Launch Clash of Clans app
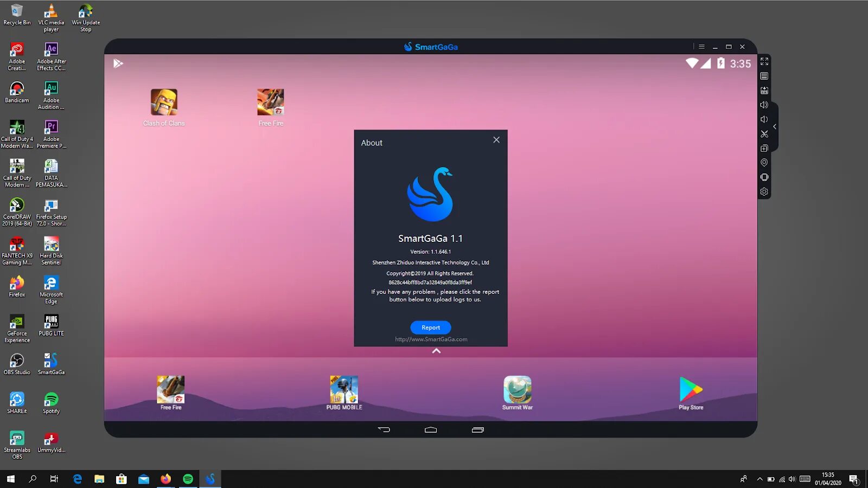Image resolution: width=868 pixels, height=488 pixels. click(164, 107)
